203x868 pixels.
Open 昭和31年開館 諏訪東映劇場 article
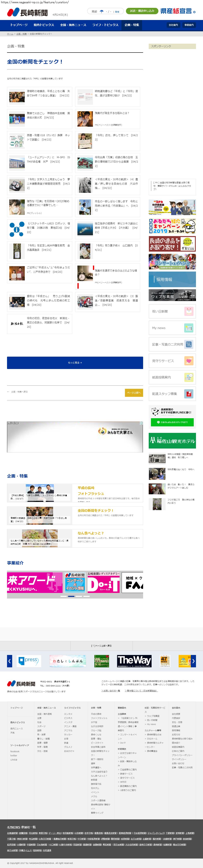coord(172,458)
